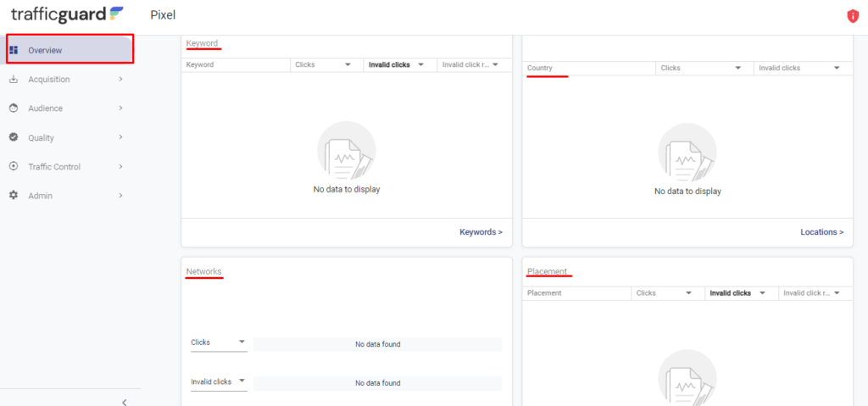Click the Overview dashboard icon
868x406 pixels.
tap(14, 50)
